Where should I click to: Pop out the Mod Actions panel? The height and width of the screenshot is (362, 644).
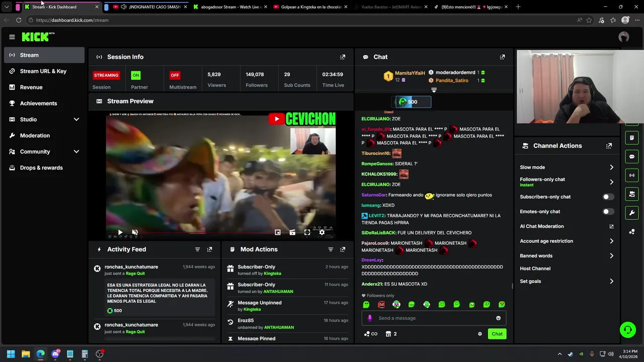tap(343, 249)
